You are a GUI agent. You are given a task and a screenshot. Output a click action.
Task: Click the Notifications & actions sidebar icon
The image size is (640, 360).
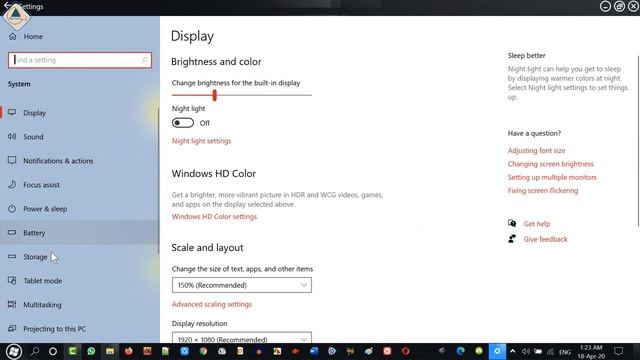coord(12,160)
